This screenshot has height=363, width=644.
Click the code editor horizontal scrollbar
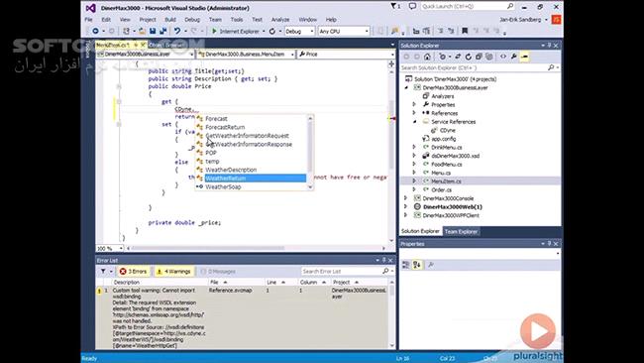(x=256, y=248)
